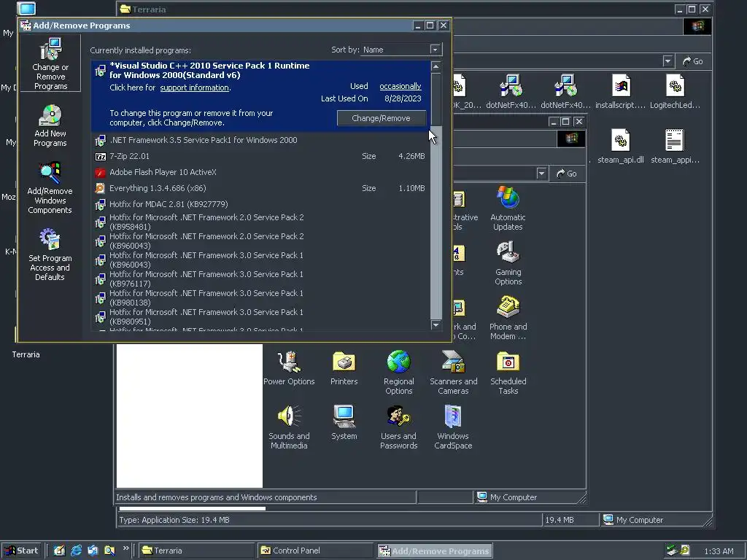Select Hotfix for MDAC 2.81 (KB927779)

[260, 204]
